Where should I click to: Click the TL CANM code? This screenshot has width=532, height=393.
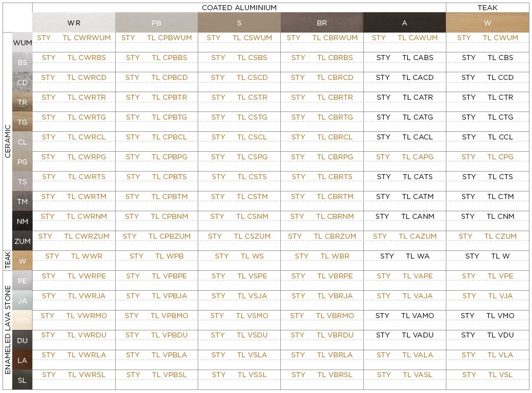click(418, 216)
